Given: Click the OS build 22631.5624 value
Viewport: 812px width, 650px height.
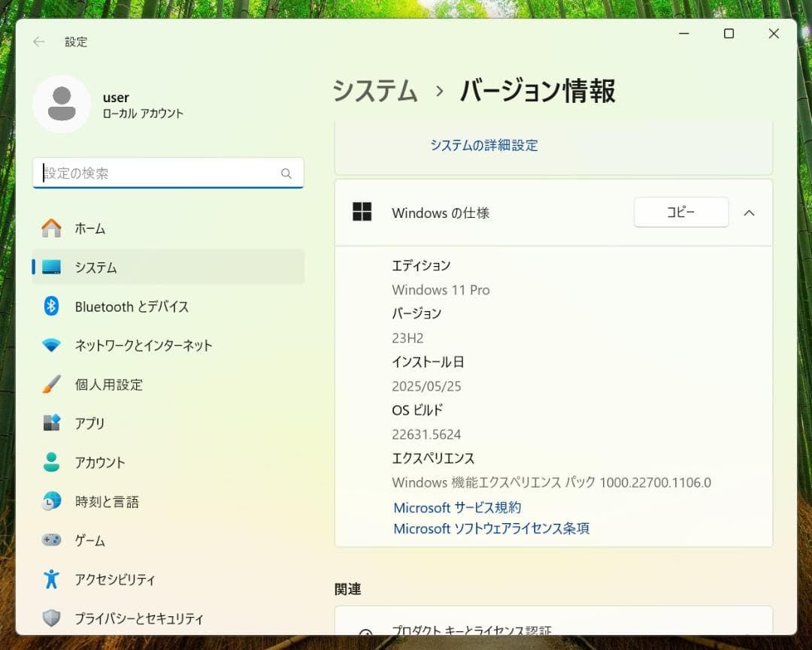Looking at the screenshot, I should pos(426,434).
